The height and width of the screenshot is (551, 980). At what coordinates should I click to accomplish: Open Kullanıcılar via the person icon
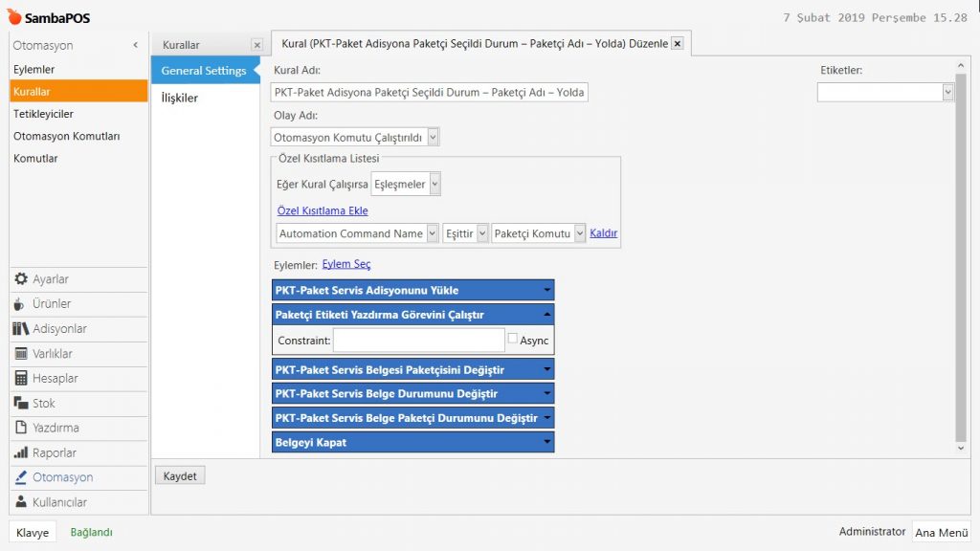[21, 502]
